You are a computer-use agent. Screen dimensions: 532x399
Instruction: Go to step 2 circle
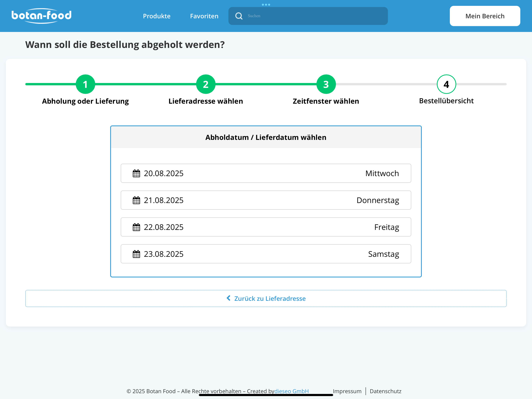tap(206, 84)
